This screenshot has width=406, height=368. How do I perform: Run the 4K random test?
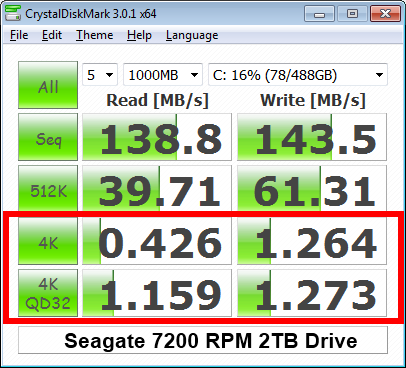coord(48,241)
